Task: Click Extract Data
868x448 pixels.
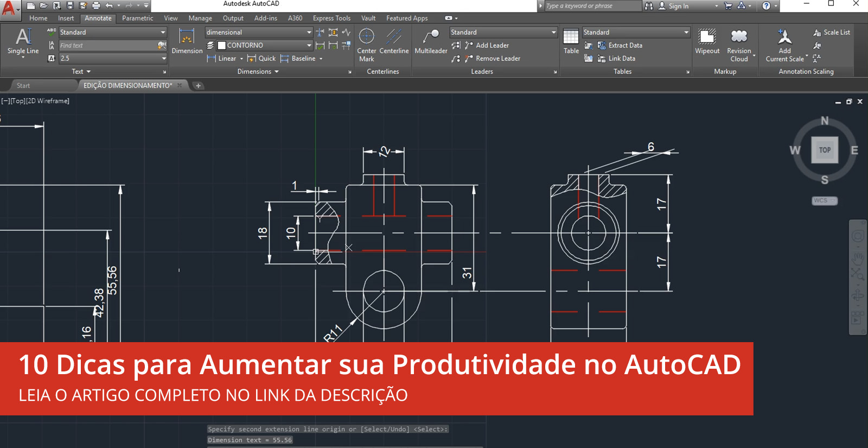Action: [620, 46]
